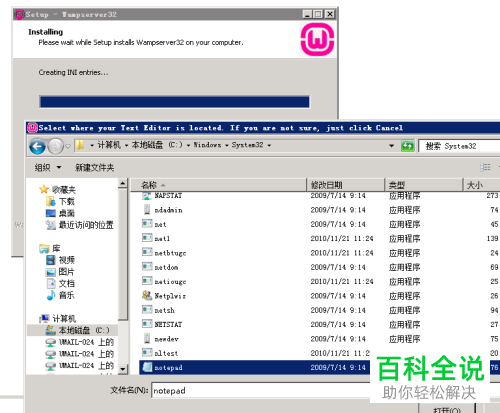
Task: Minimize the Setup - Wampserver32 window
Action: click(307, 14)
